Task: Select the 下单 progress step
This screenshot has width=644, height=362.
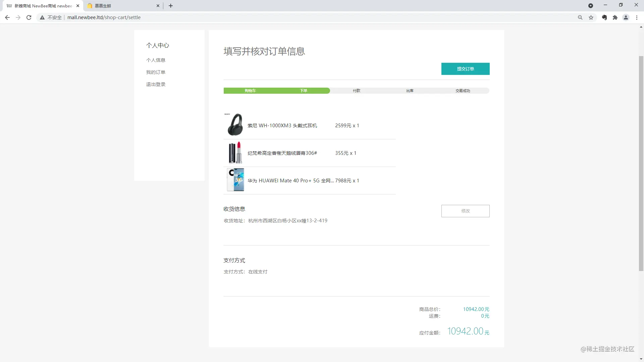Action: (x=304, y=91)
